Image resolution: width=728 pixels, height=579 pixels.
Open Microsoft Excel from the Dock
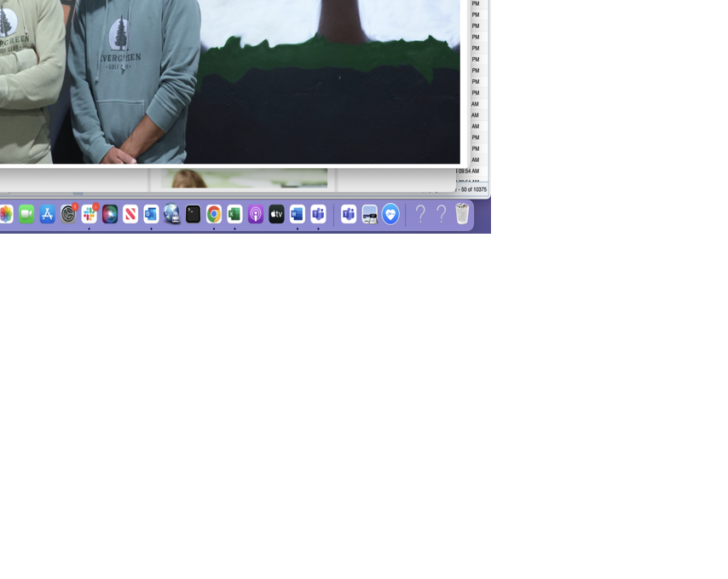[x=234, y=215]
